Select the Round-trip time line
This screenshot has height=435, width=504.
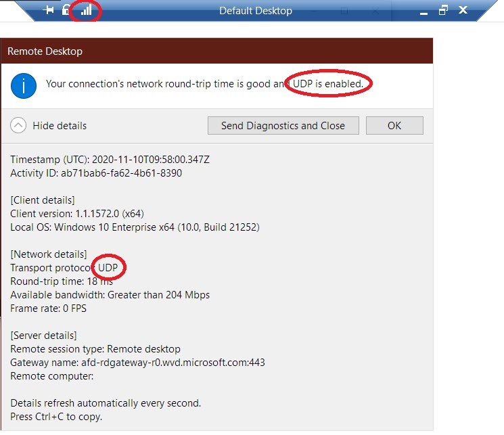(62, 281)
